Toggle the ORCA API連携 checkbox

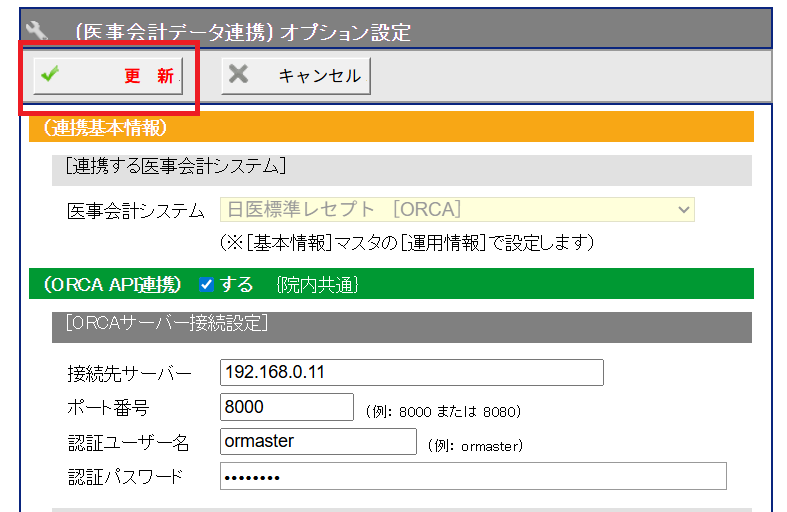click(206, 285)
